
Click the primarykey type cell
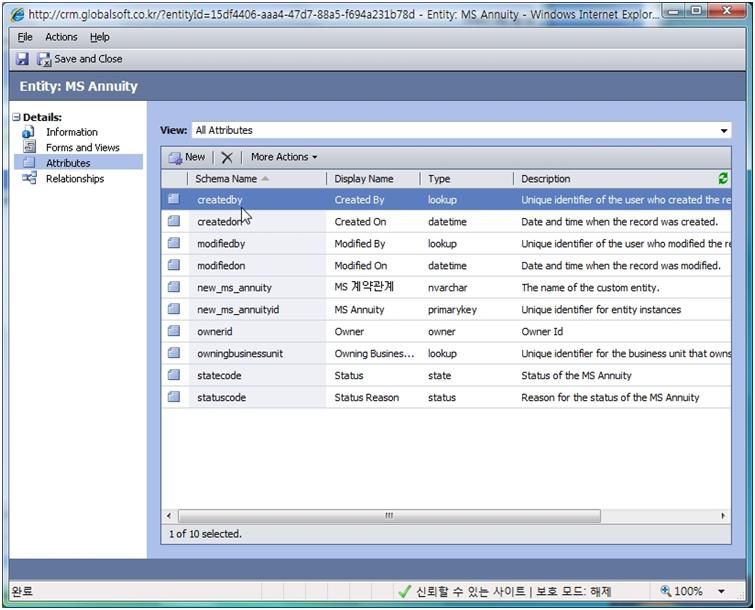452,310
